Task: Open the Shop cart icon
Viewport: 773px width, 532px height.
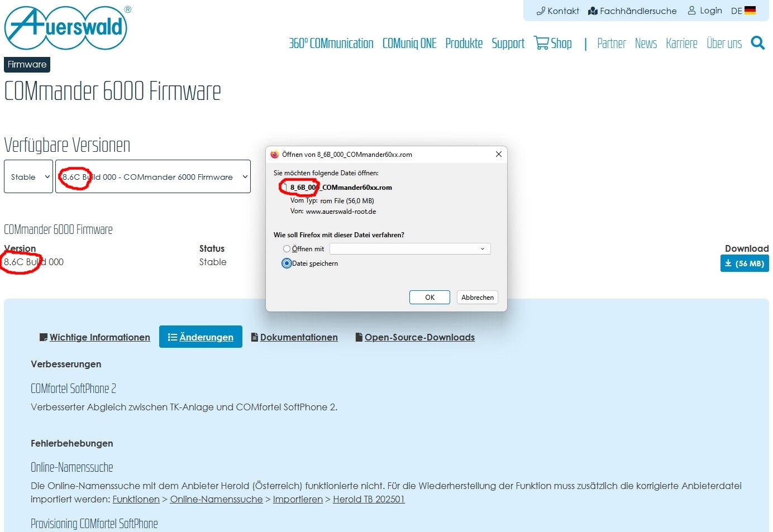Action: (x=541, y=43)
